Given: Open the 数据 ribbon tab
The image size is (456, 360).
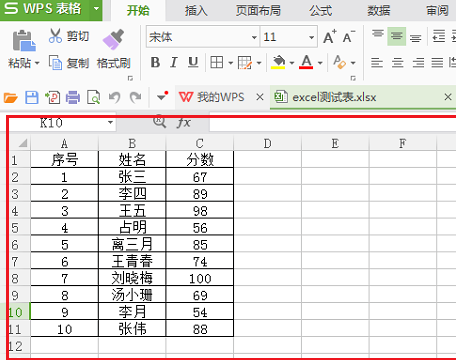Looking at the screenshot, I should click(x=379, y=11).
